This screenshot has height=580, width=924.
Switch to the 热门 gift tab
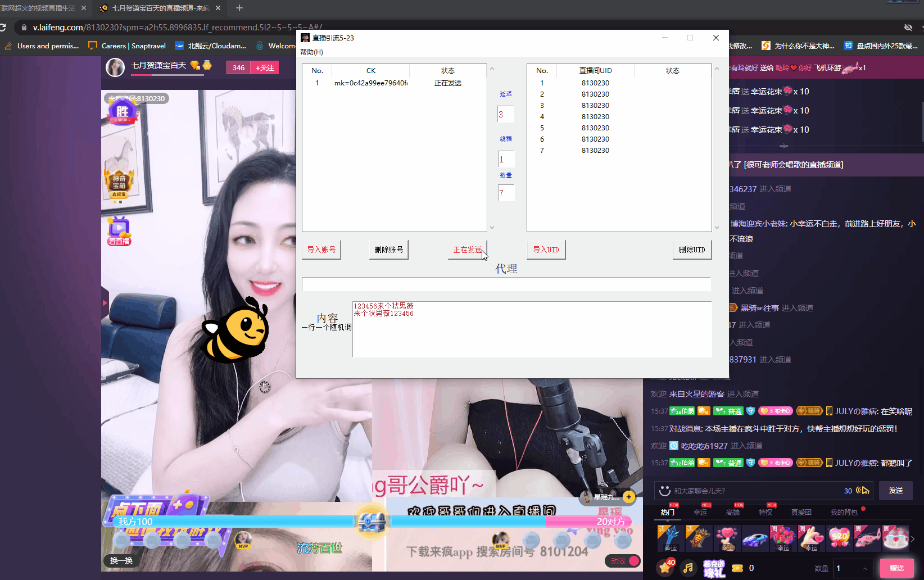click(668, 512)
